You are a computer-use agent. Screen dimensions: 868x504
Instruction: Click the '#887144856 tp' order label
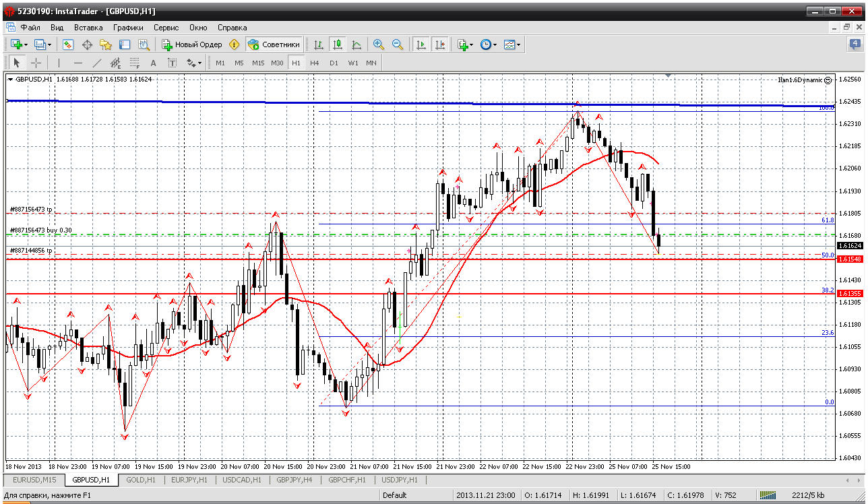coord(31,251)
